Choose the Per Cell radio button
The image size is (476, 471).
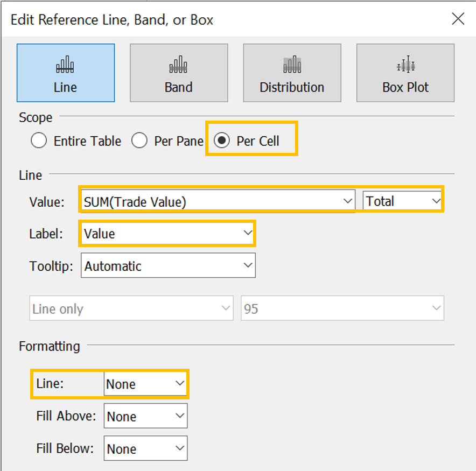[221, 141]
